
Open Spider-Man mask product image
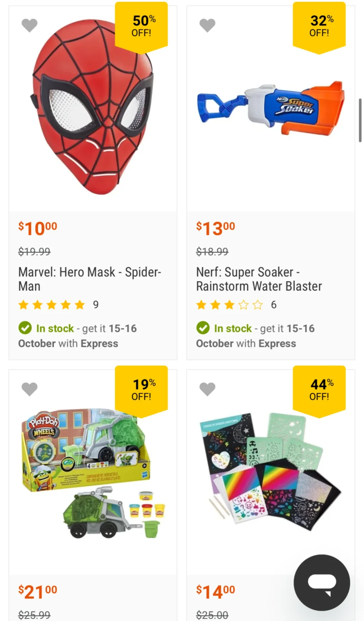(x=93, y=108)
